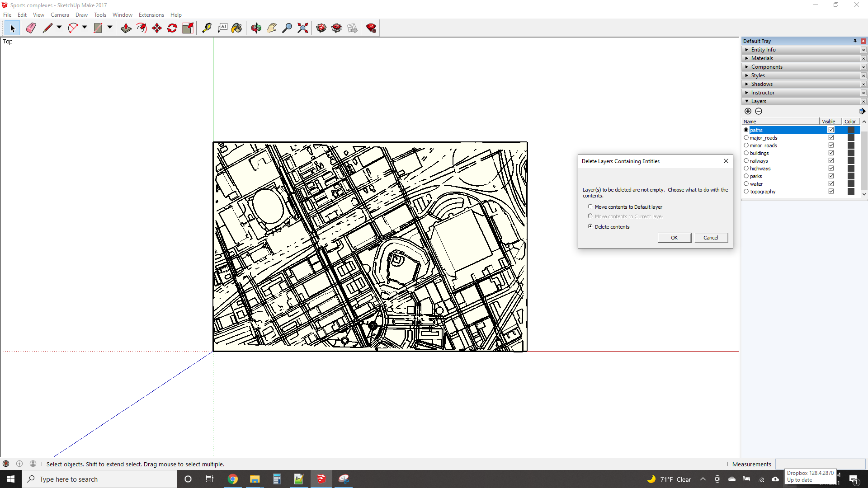Open the Extensions menu

151,14
